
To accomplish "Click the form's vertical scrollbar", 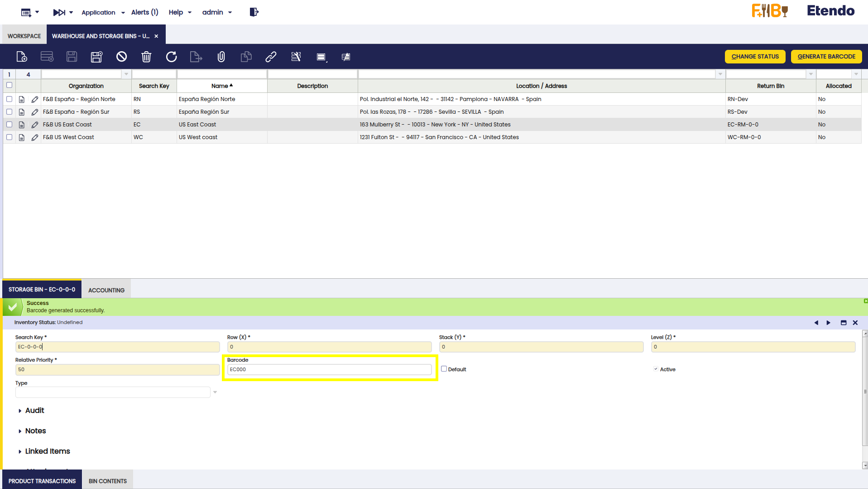I will (865, 399).
